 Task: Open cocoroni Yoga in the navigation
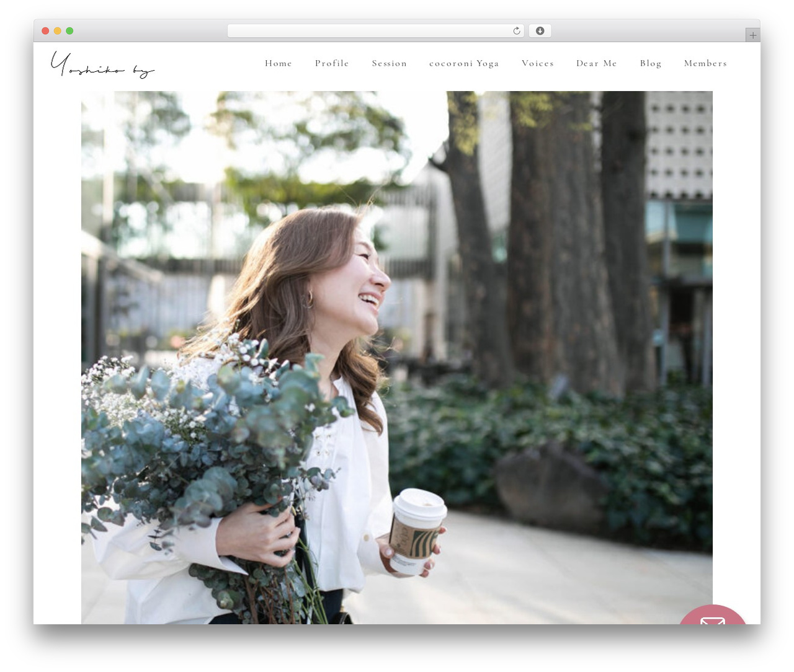(x=464, y=63)
